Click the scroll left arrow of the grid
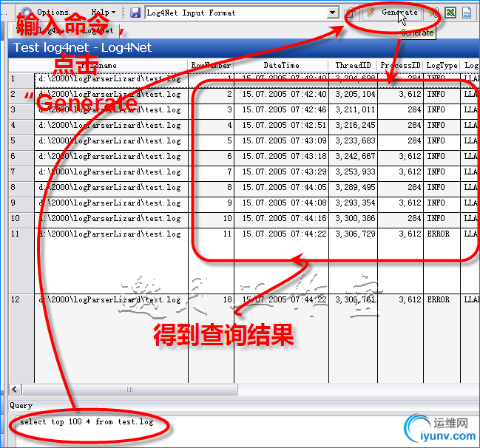The height and width of the screenshot is (448, 480). pyautogui.click(x=15, y=390)
